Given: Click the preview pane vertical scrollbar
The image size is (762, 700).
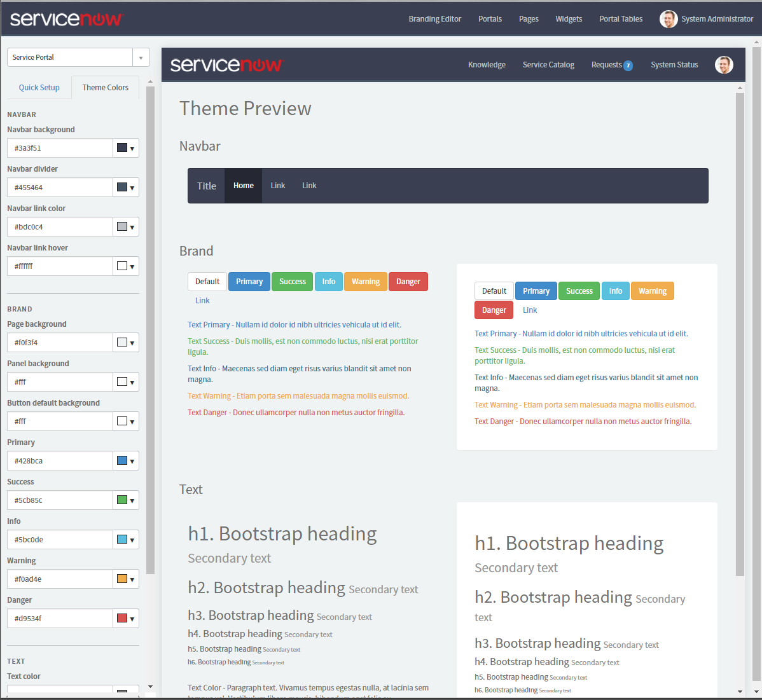Looking at the screenshot, I should pyautogui.click(x=740, y=334).
